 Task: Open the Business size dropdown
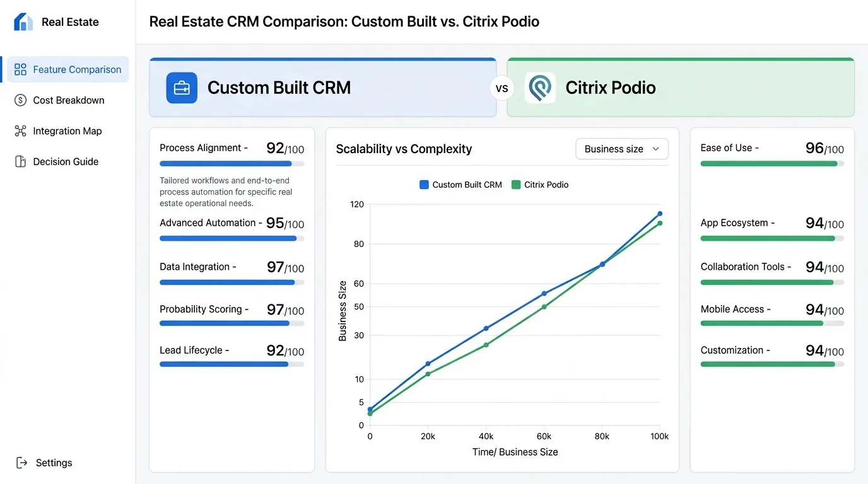click(x=622, y=149)
